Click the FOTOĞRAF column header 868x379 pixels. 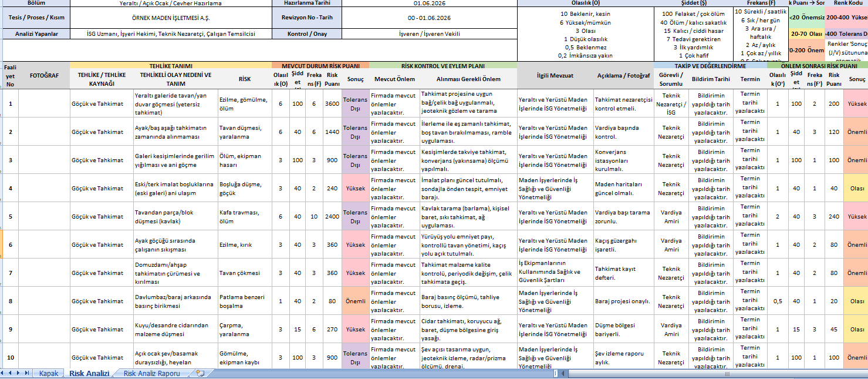[x=44, y=76]
